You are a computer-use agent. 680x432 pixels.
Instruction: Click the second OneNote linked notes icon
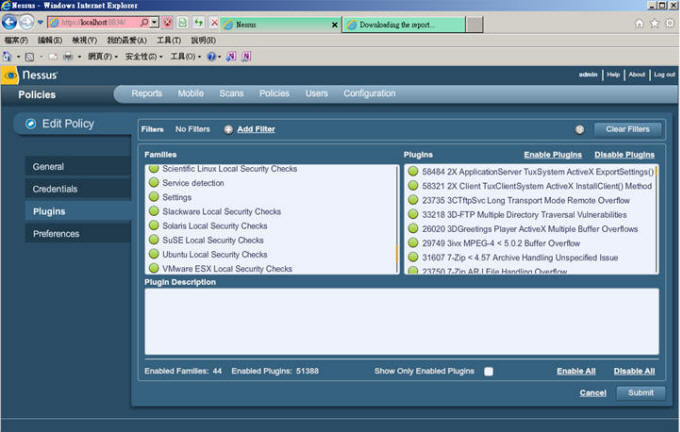click(246, 56)
